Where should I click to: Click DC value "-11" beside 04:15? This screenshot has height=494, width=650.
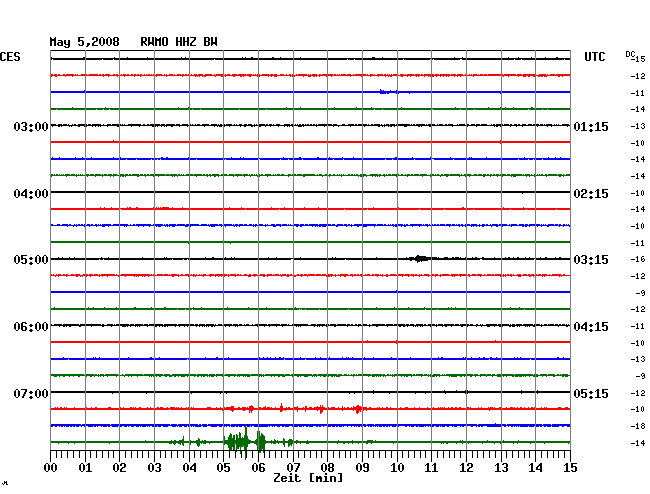click(638, 326)
